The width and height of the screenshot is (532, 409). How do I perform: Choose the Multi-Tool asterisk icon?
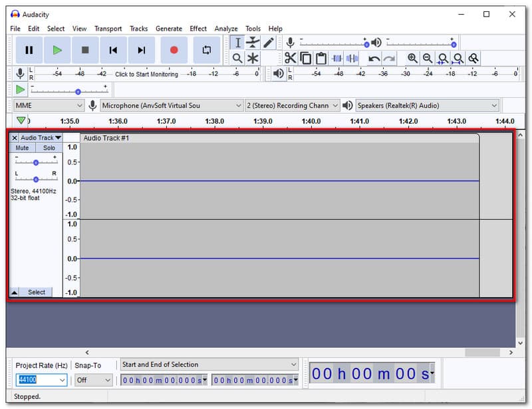[x=253, y=59]
